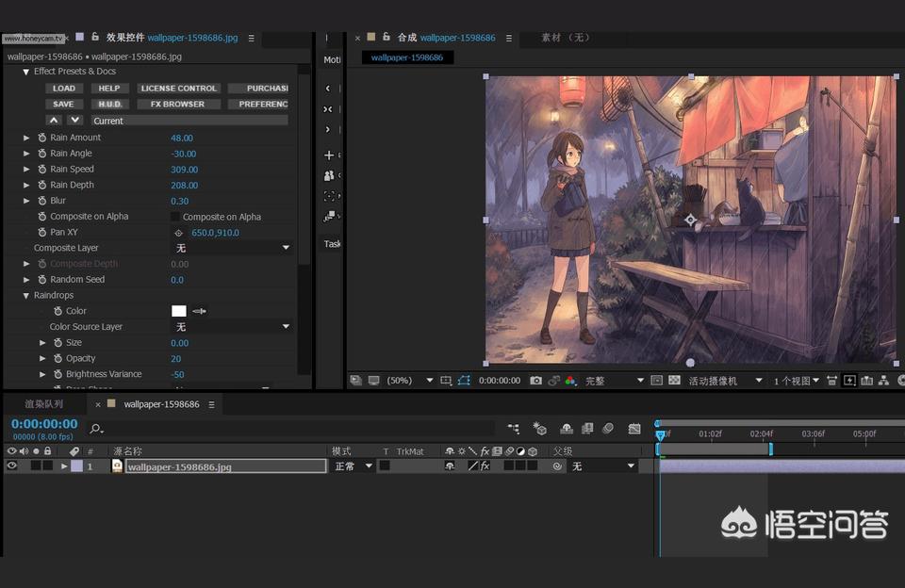The image size is (905, 588).
Task: Open the resolution 完整 dropdown
Action: [614, 381]
